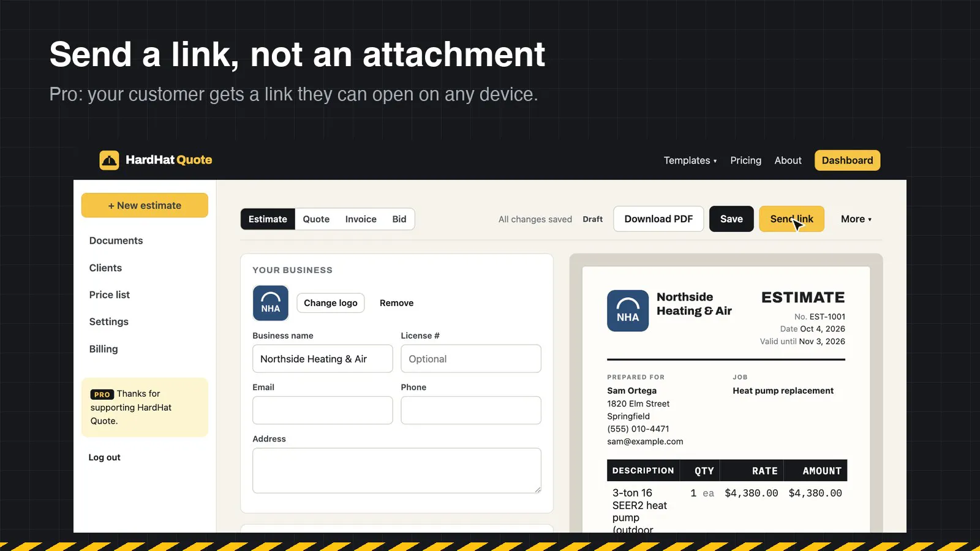
Task: Open the Dashboard
Action: [847, 160]
